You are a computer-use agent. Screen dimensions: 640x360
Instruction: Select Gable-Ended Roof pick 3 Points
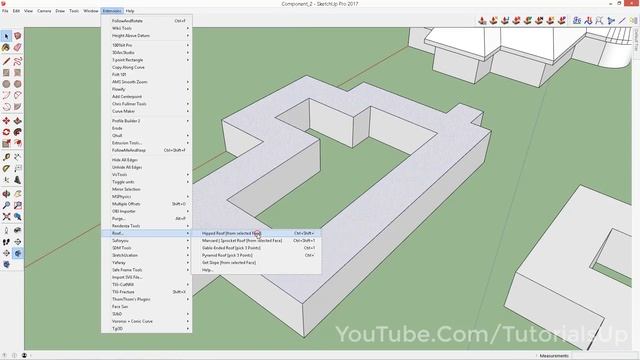coord(256,248)
